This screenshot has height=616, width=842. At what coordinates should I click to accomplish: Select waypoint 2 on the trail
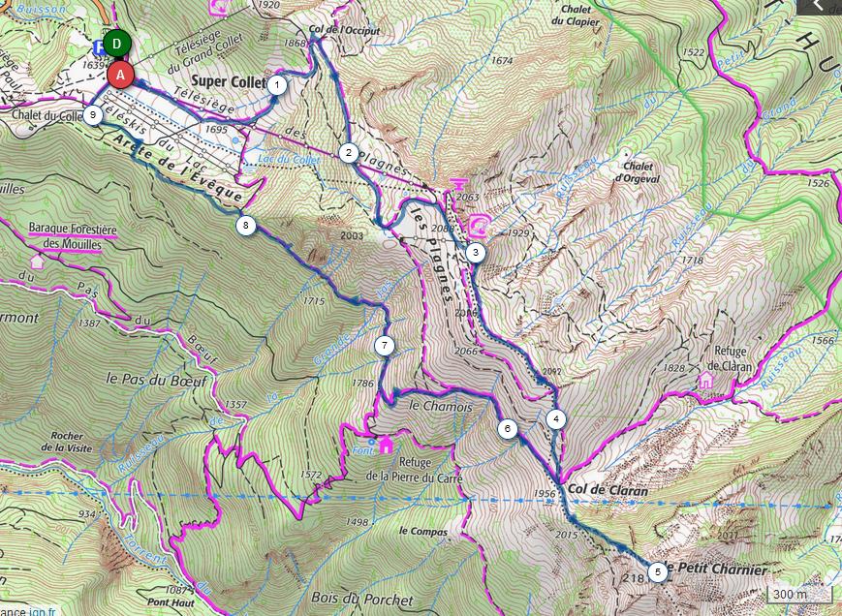pos(349,153)
